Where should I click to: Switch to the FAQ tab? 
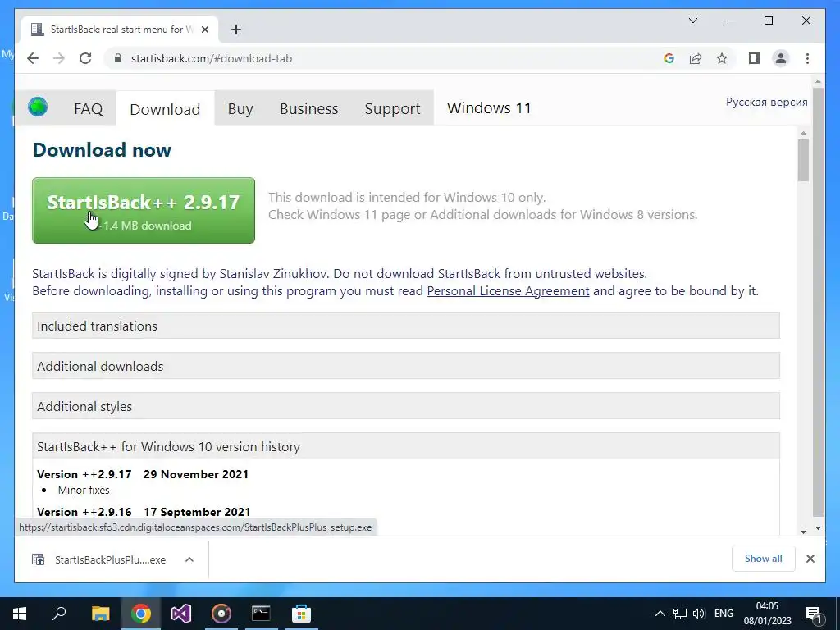[x=88, y=109]
